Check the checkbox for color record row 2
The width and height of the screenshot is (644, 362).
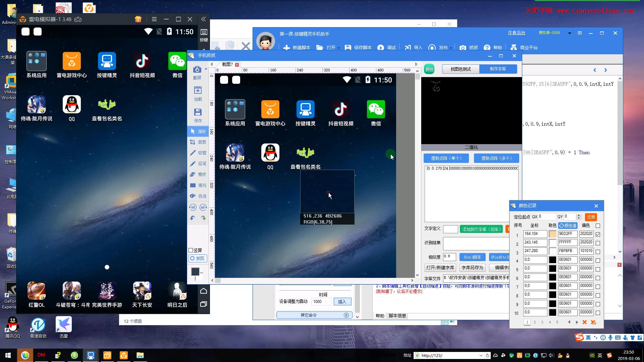598,243
